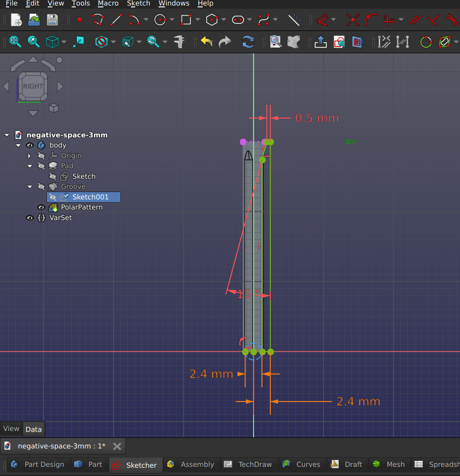
Task: Select the Point creation tool
Action: click(80, 20)
